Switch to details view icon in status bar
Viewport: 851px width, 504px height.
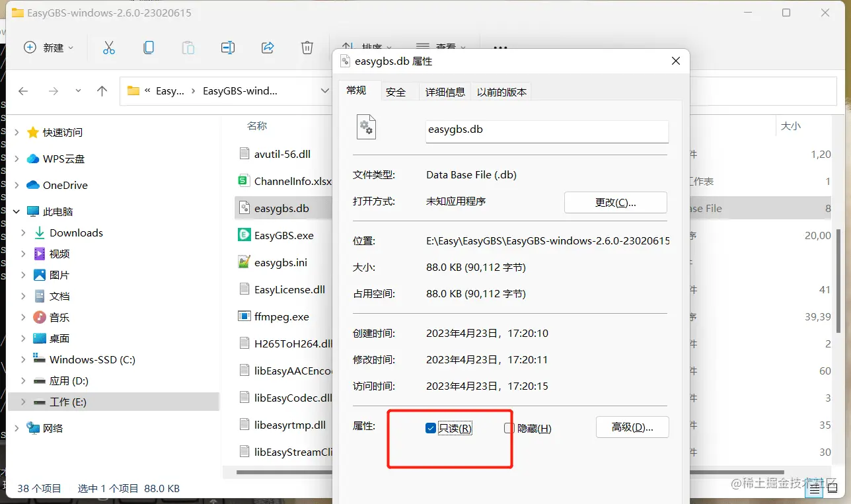(815, 488)
